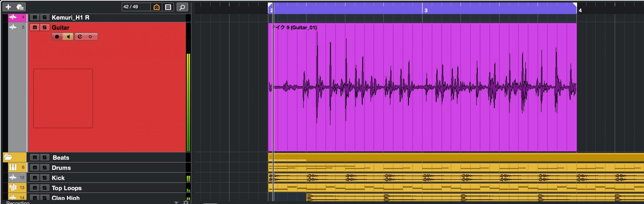Mute the Top Loops track
The height and width of the screenshot is (204, 644).
[x=35, y=188]
